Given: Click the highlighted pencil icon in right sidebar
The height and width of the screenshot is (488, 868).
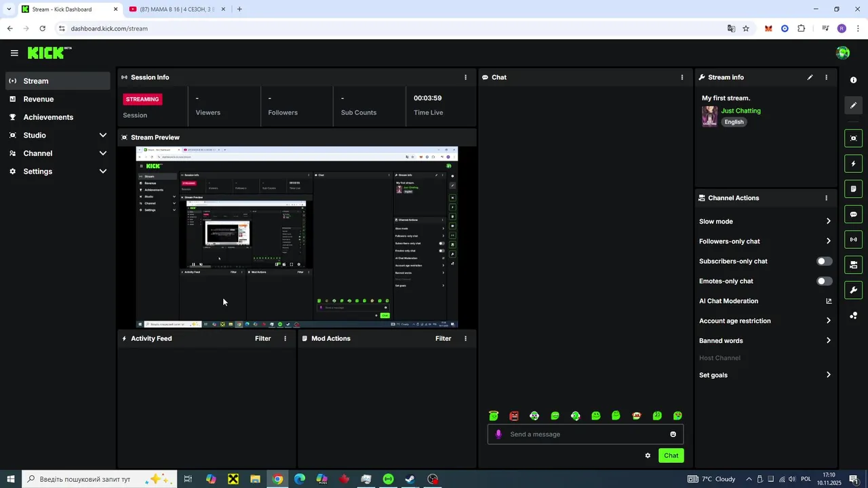Looking at the screenshot, I should [853, 105].
